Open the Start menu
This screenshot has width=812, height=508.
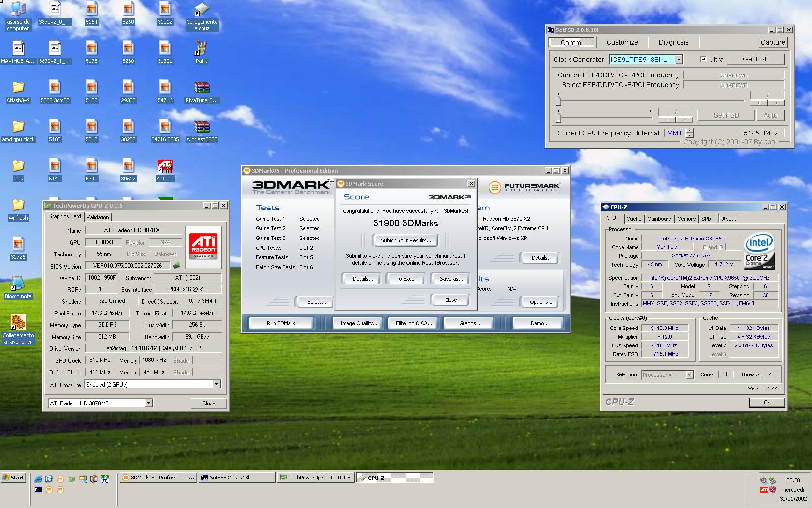click(x=13, y=478)
